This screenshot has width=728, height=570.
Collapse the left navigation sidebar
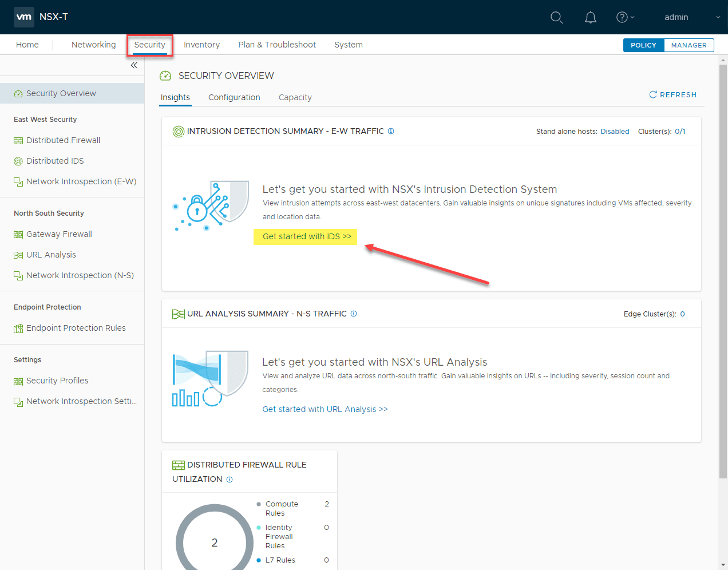(x=134, y=65)
